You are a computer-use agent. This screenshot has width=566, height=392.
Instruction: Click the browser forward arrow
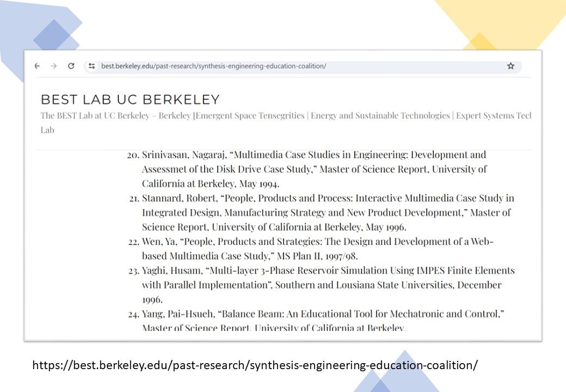coord(53,66)
